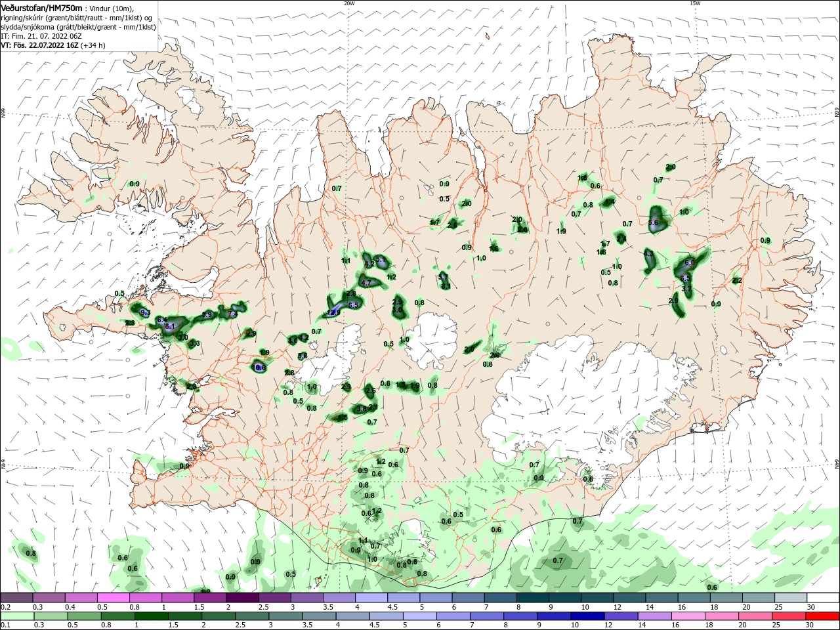
Task: Click the 6.0 precipitation value in the east
Action: (690, 263)
